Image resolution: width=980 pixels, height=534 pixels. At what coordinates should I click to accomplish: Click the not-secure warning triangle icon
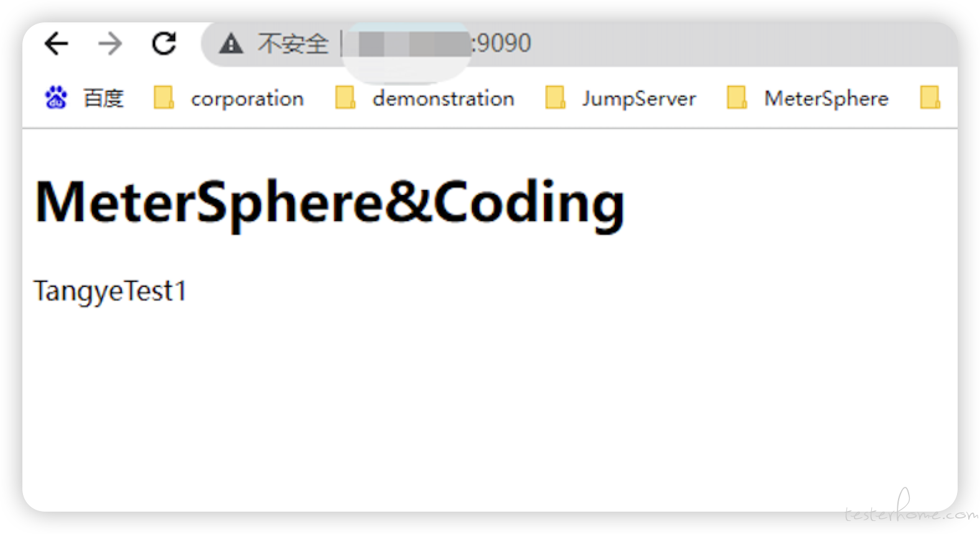231,43
